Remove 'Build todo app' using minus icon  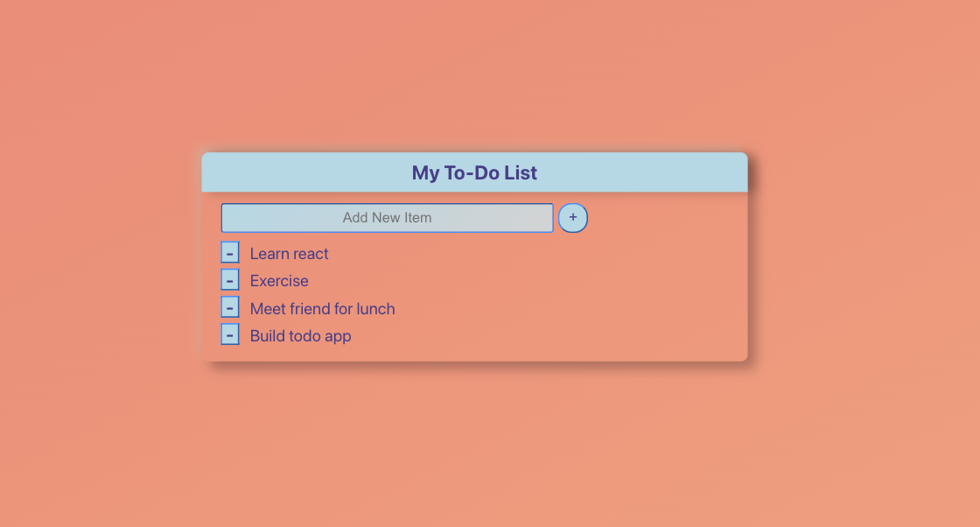[x=230, y=334]
